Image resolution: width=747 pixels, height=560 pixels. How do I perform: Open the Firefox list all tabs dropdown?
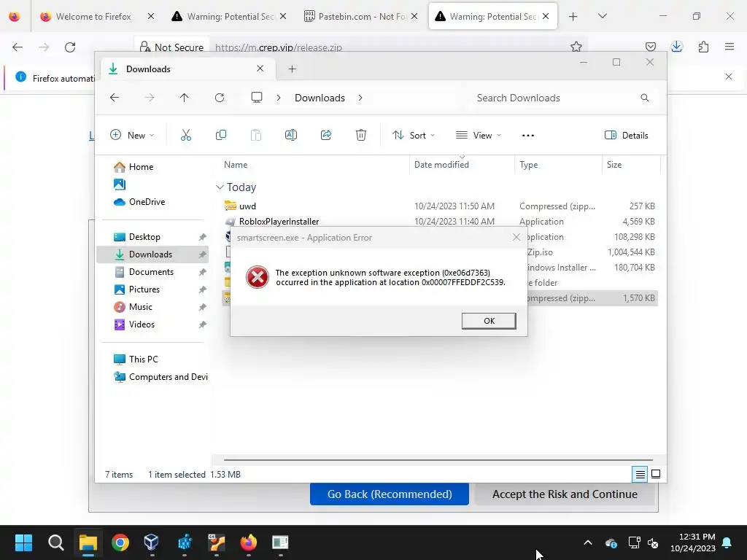[602, 16]
